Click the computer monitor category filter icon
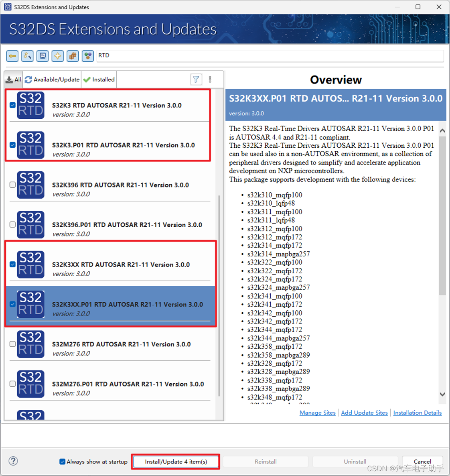The height and width of the screenshot is (476, 450). coord(43,56)
